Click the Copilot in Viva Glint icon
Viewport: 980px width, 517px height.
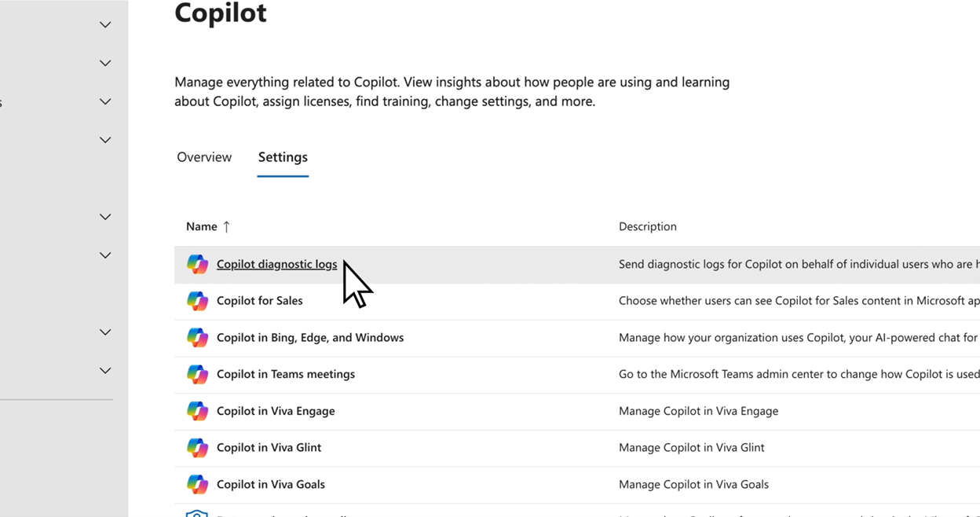point(197,447)
